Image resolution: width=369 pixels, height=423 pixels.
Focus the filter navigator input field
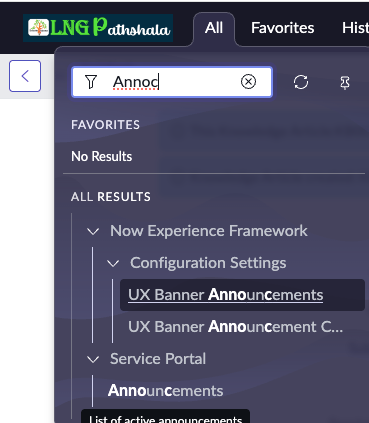172,82
